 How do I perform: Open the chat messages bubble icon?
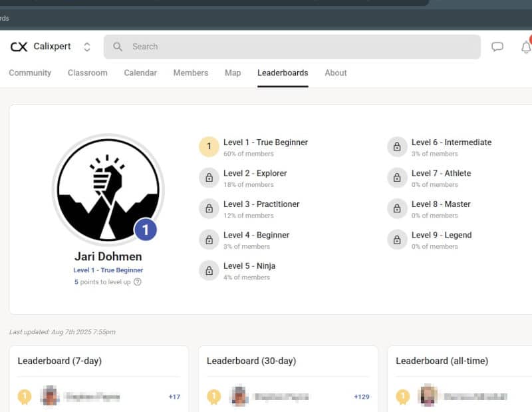(497, 47)
